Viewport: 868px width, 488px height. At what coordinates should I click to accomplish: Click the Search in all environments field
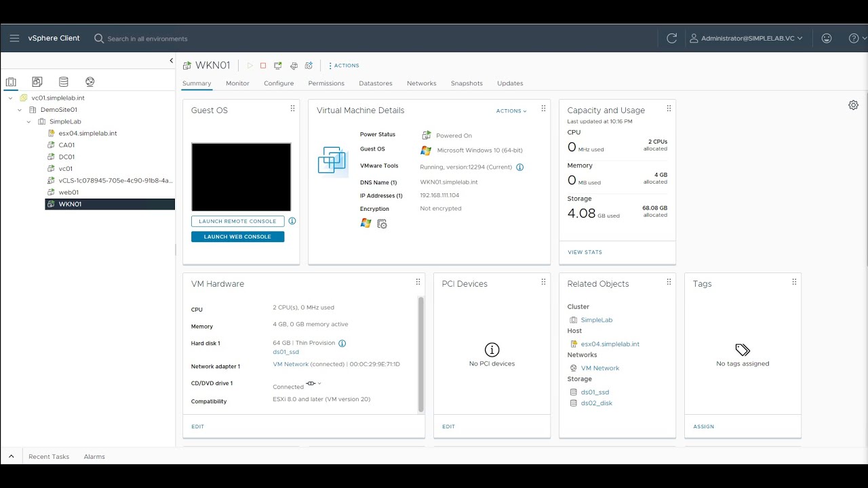147,39
